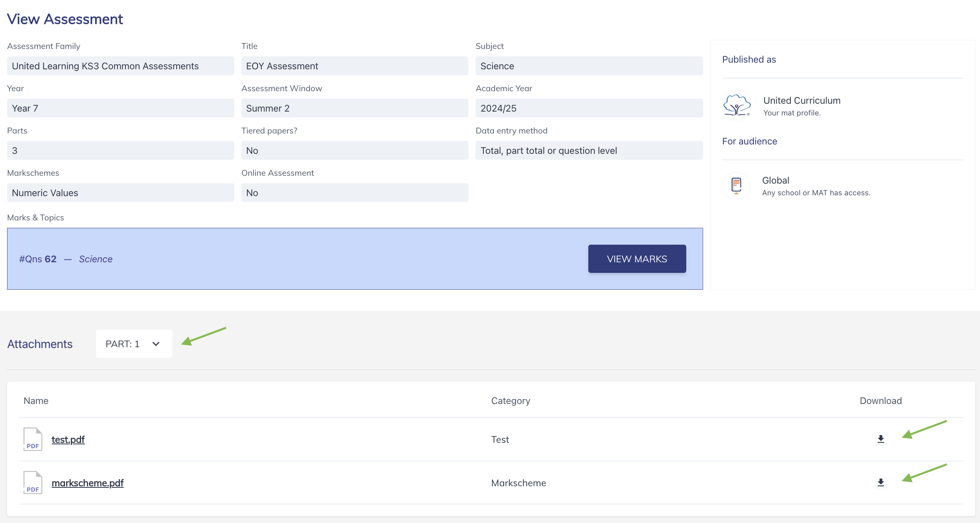Open the markscheme.pdf link
The image size is (980, 523).
click(x=88, y=483)
